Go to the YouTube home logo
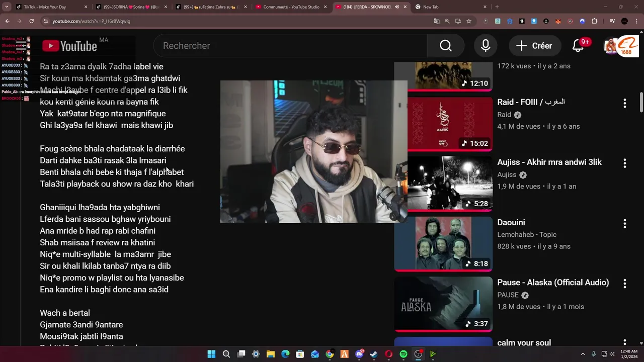Screen dimensions: 644x362 (69, 46)
